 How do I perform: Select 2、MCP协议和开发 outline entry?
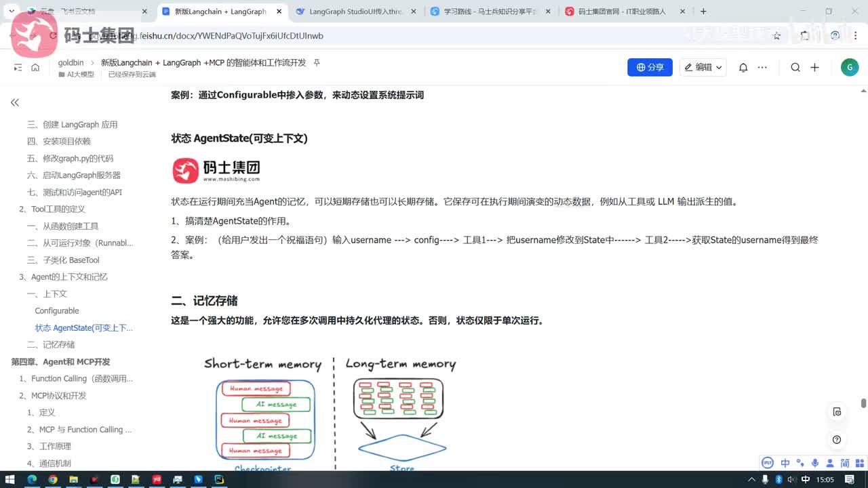(x=53, y=396)
